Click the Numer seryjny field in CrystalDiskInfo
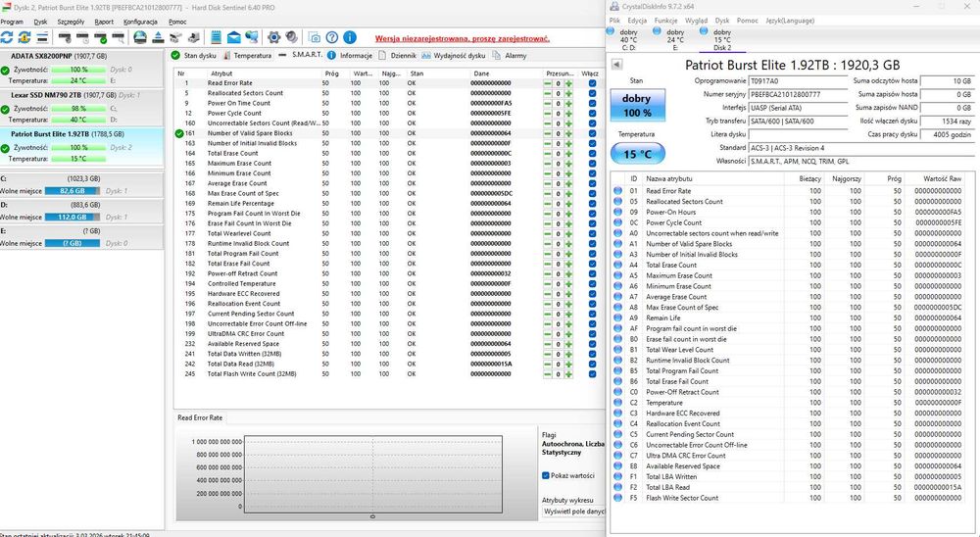Screen dimensions: 980x537 [x=798, y=94]
